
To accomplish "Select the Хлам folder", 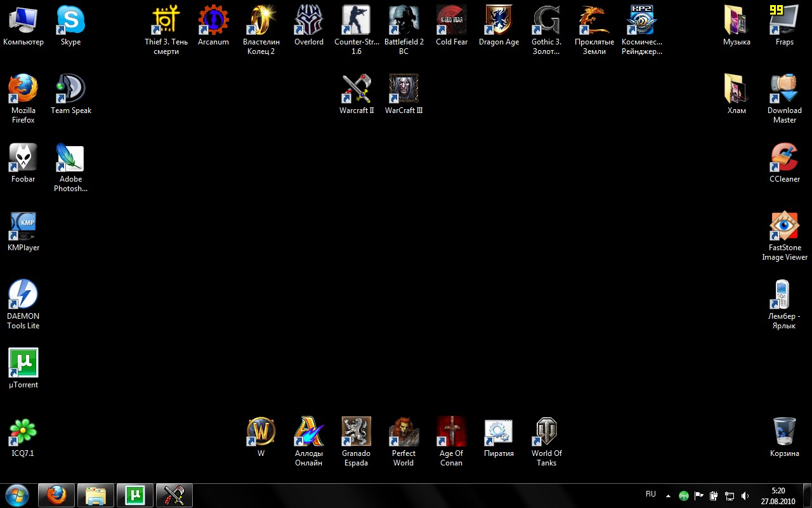I will pyautogui.click(x=737, y=94).
